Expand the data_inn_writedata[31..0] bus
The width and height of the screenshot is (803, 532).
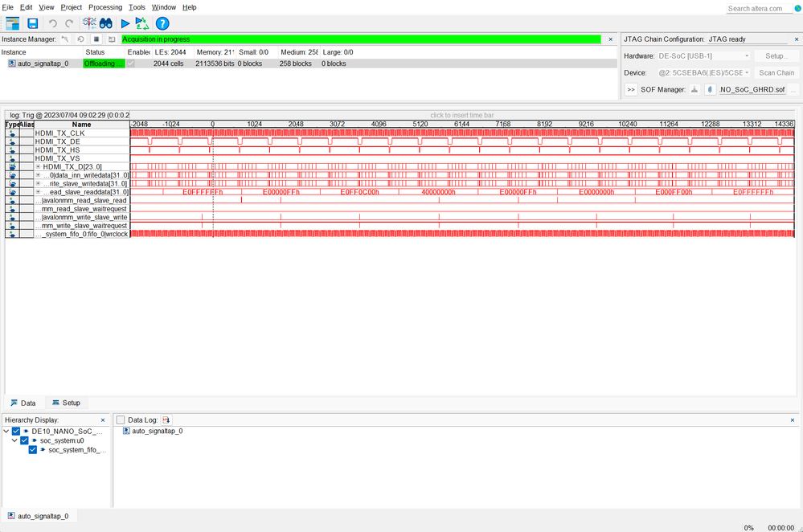pos(38,175)
